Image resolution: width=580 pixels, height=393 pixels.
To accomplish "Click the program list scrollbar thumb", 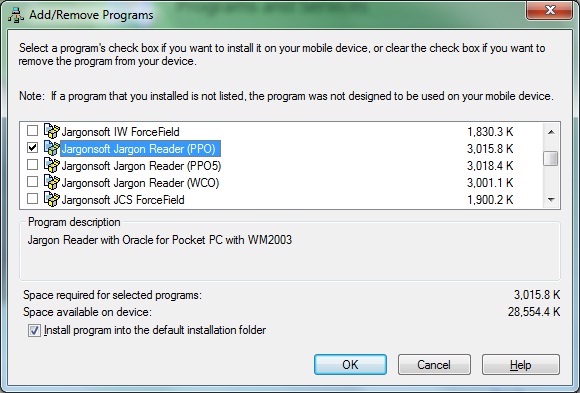I will (551, 159).
